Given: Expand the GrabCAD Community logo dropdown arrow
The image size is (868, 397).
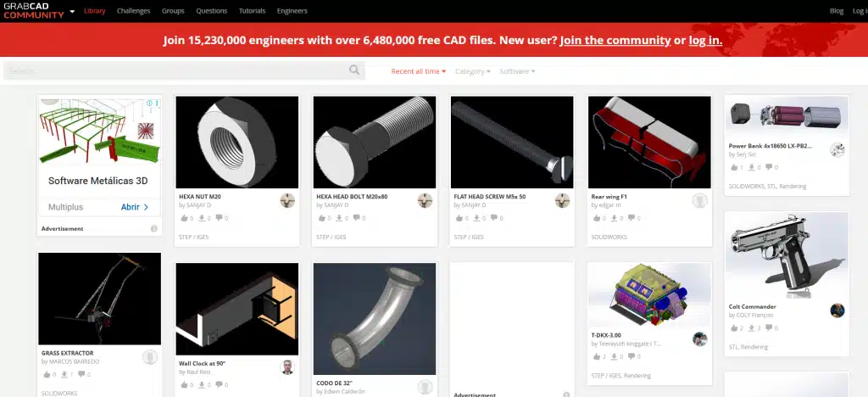Looking at the screenshot, I should [x=73, y=10].
